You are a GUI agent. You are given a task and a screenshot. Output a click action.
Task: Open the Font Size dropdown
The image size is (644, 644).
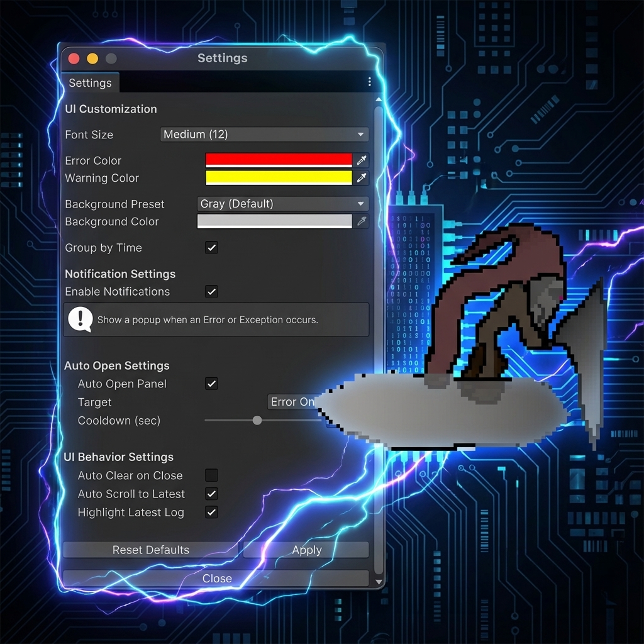pyautogui.click(x=264, y=134)
